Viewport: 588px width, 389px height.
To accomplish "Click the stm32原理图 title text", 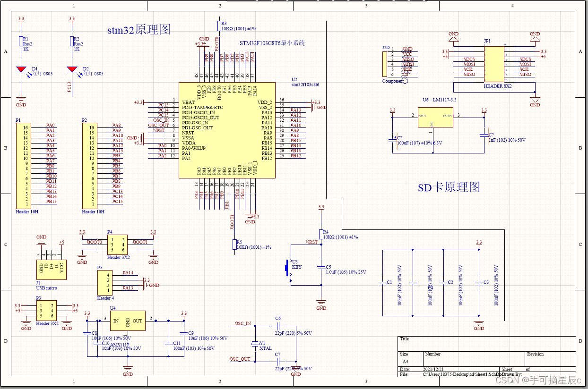I will (139, 30).
